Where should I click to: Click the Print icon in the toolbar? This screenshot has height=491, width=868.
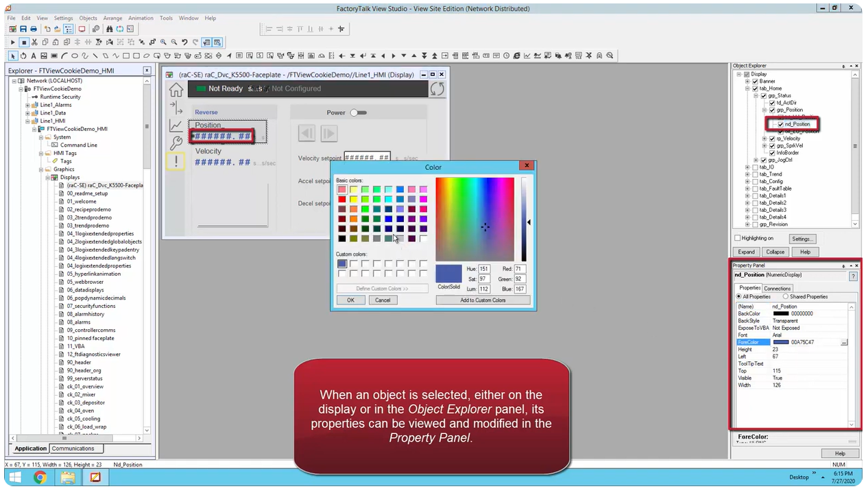coord(34,29)
